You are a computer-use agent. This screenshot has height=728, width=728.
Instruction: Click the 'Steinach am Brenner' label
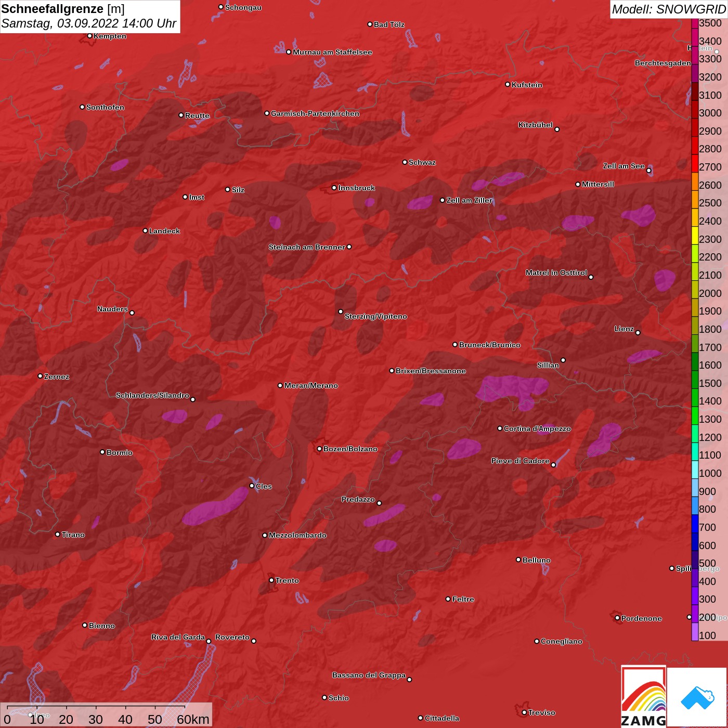(307, 247)
